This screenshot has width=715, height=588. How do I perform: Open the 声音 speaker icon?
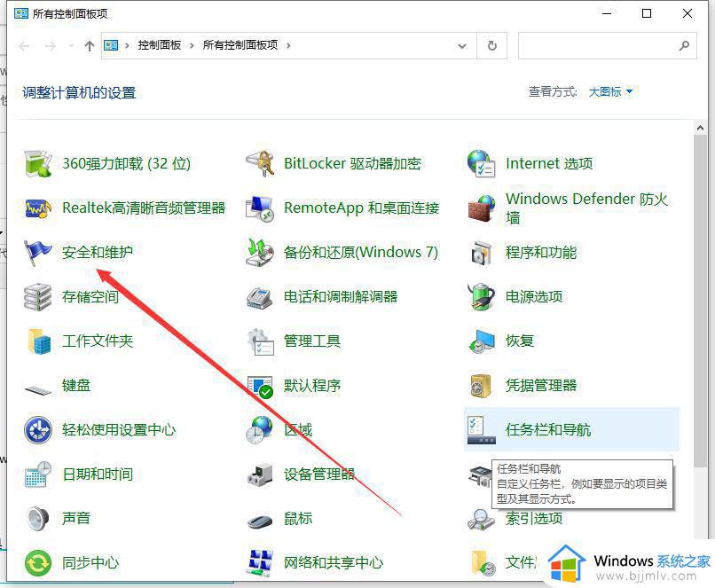point(38,518)
